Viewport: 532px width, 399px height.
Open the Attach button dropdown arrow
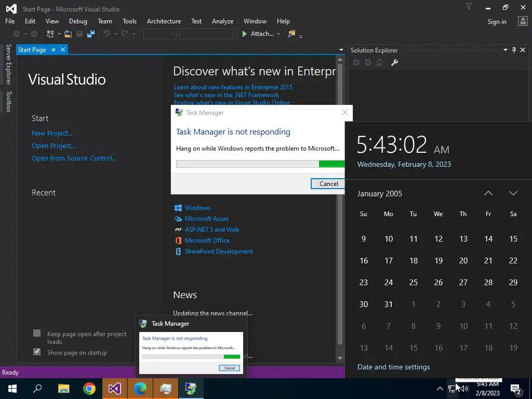point(278,34)
